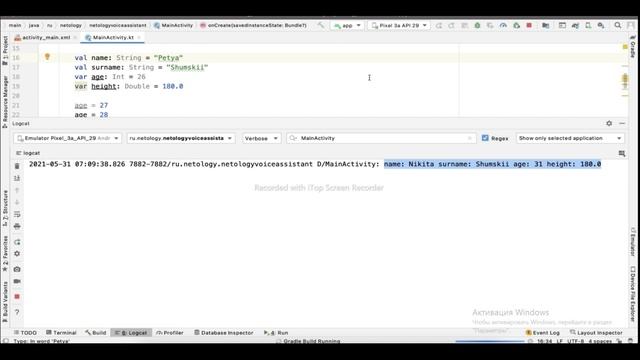
Task: Click the Attach Debugger to Process icon
Action: (x=516, y=25)
